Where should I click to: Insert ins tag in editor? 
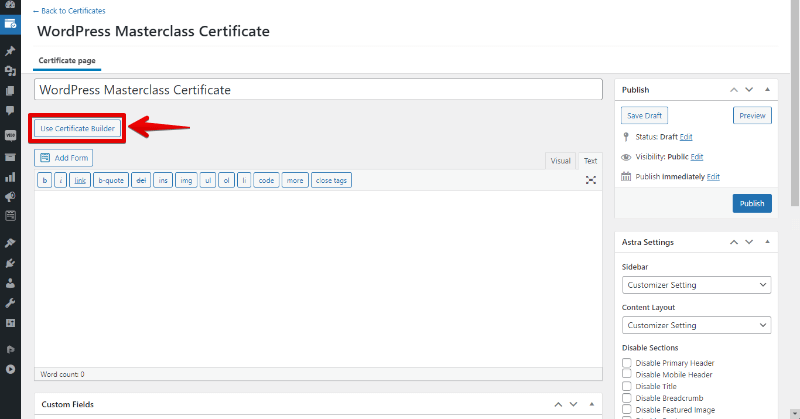point(163,180)
